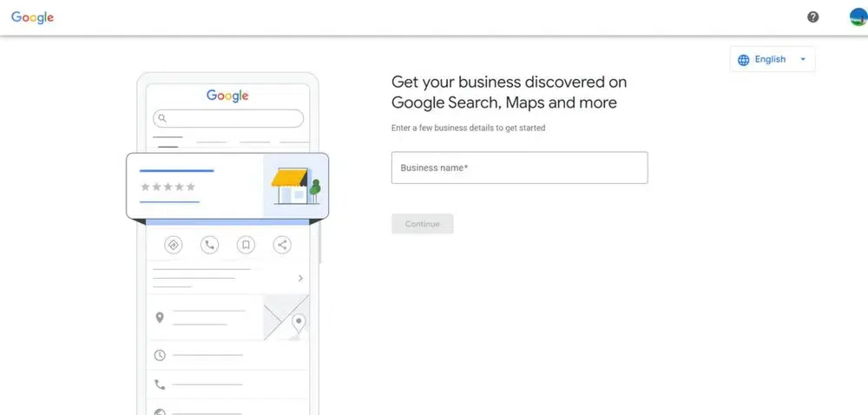Click the right chevron in phone mockup
The width and height of the screenshot is (868, 415).
pos(300,279)
